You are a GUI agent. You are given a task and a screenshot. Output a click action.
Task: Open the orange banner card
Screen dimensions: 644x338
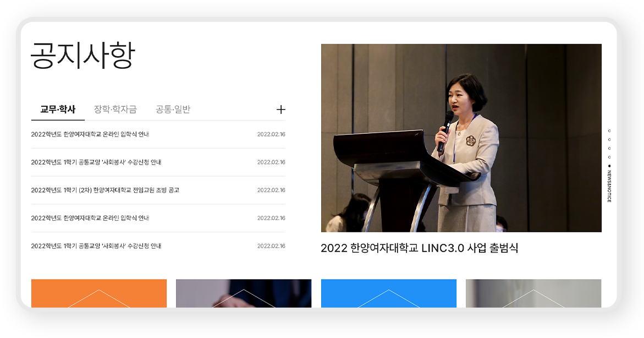(99, 293)
